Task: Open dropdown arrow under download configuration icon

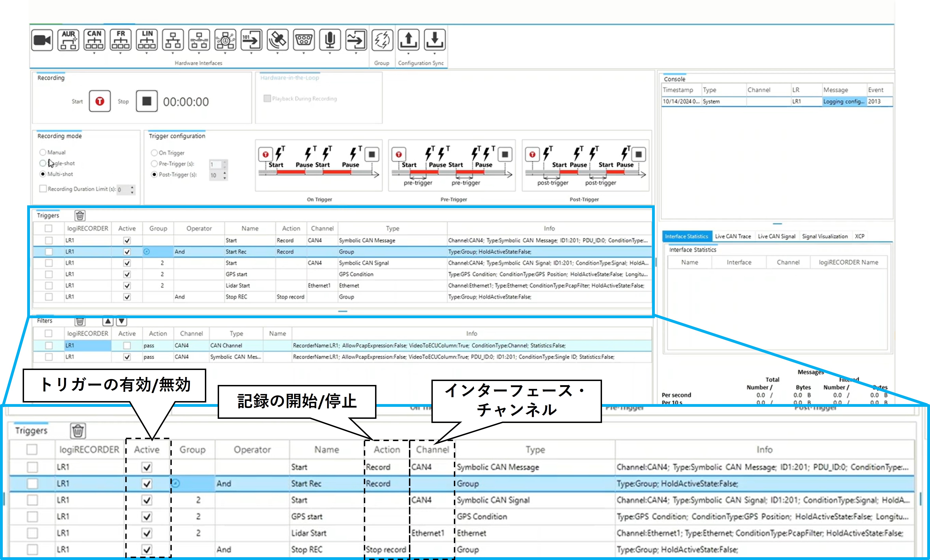Action: point(434,54)
